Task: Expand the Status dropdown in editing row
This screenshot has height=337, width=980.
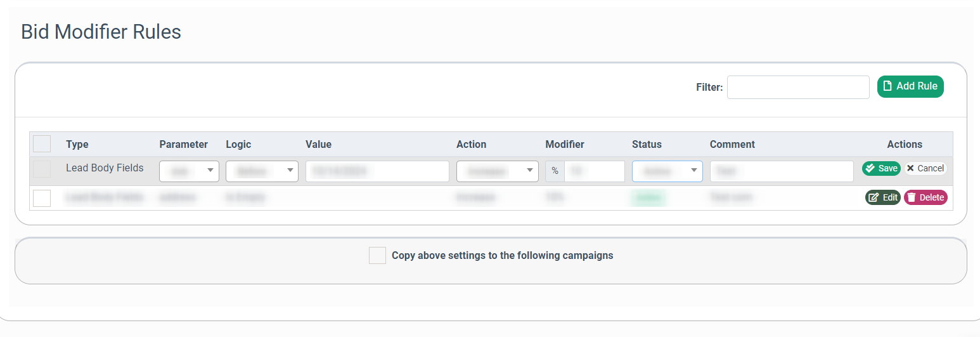Action: click(667, 171)
